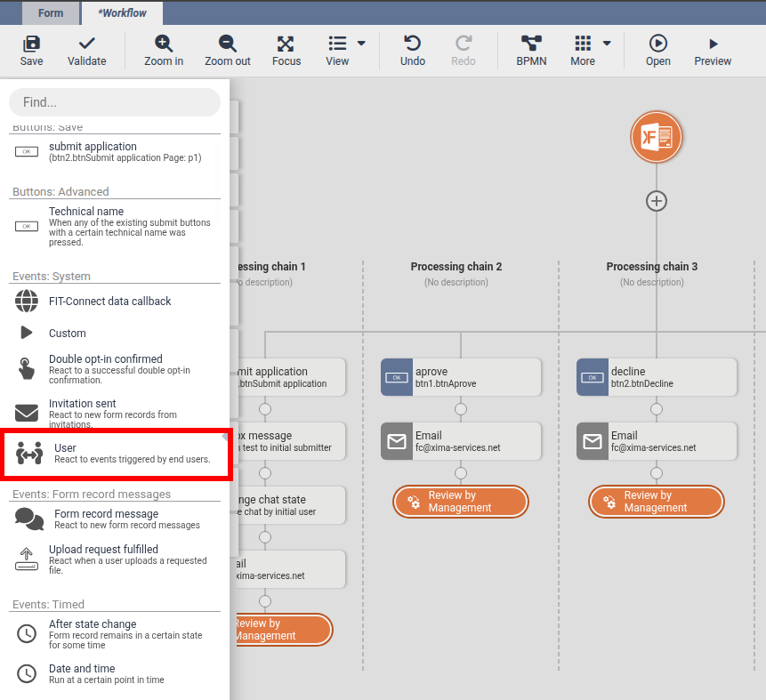Select the Processing chain 2 header
The width and height of the screenshot is (766, 700).
(456, 266)
